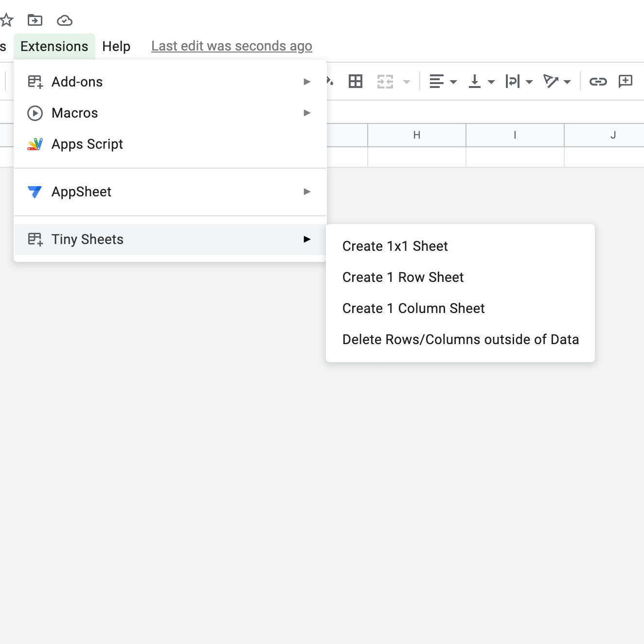Screen dimensions: 644x644
Task: Star this spreadsheet
Action: tap(7, 20)
